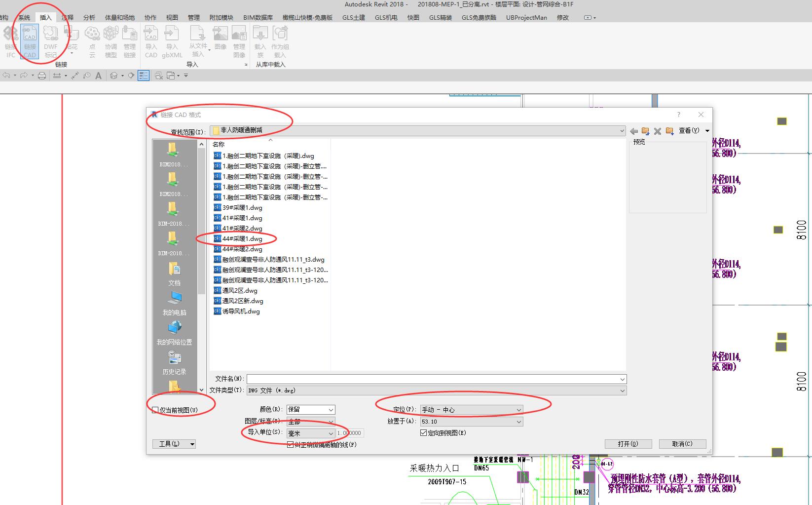The image size is (812, 505).
Task: Toggle the 定向到视图 orient to view checkbox
Action: pyautogui.click(x=423, y=433)
